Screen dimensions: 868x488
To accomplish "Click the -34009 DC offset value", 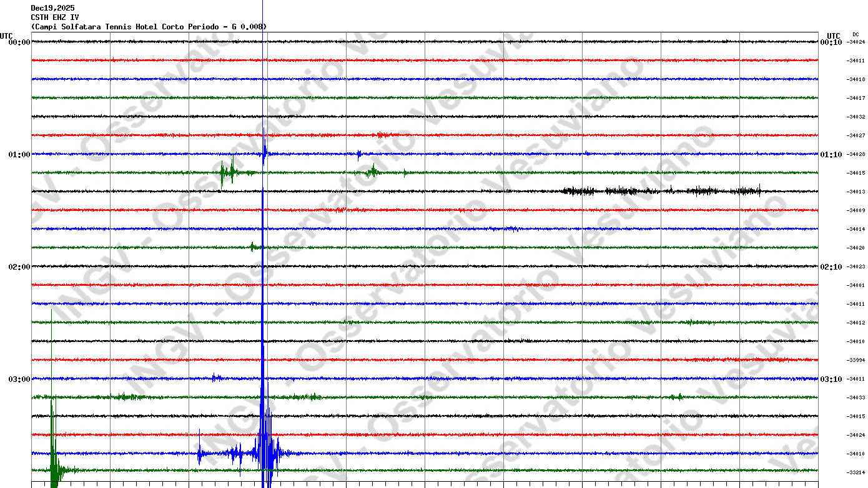I will click(856, 210).
